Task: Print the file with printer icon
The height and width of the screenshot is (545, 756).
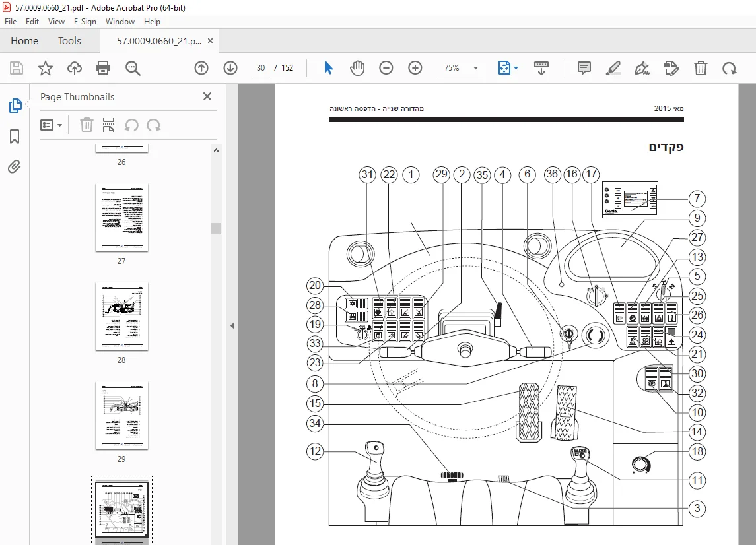Action: click(103, 68)
